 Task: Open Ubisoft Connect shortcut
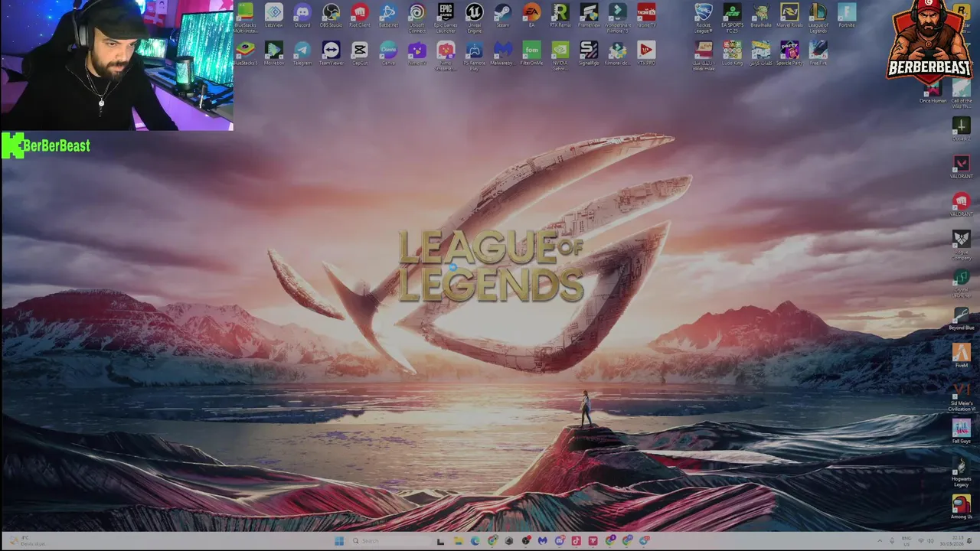(416, 17)
